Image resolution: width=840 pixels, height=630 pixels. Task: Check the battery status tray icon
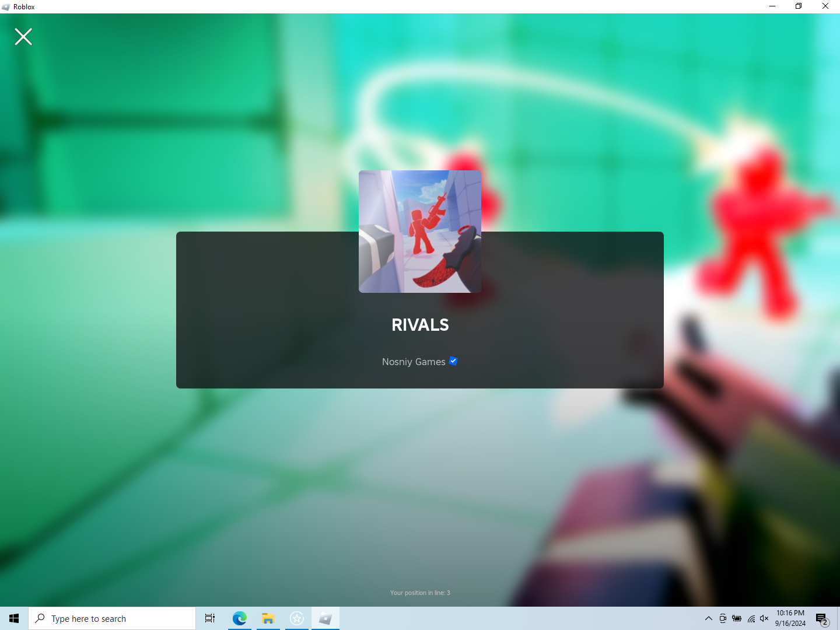pyautogui.click(x=737, y=618)
